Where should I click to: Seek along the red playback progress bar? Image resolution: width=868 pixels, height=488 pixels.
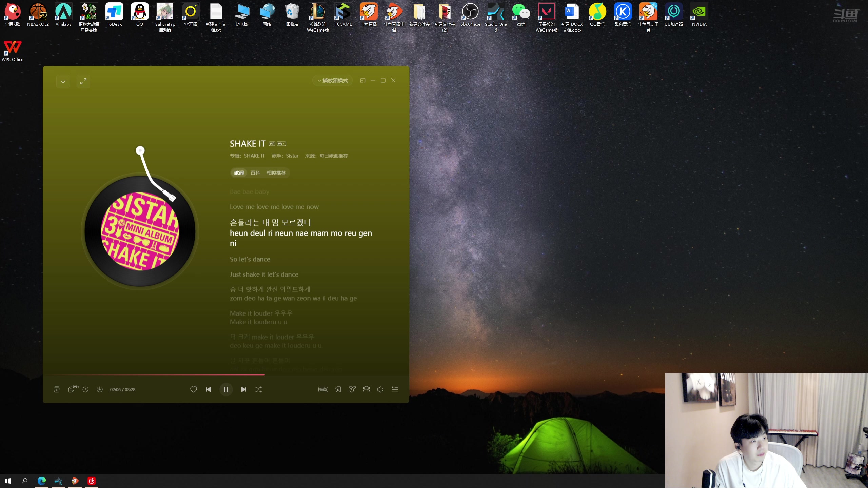pos(226,375)
